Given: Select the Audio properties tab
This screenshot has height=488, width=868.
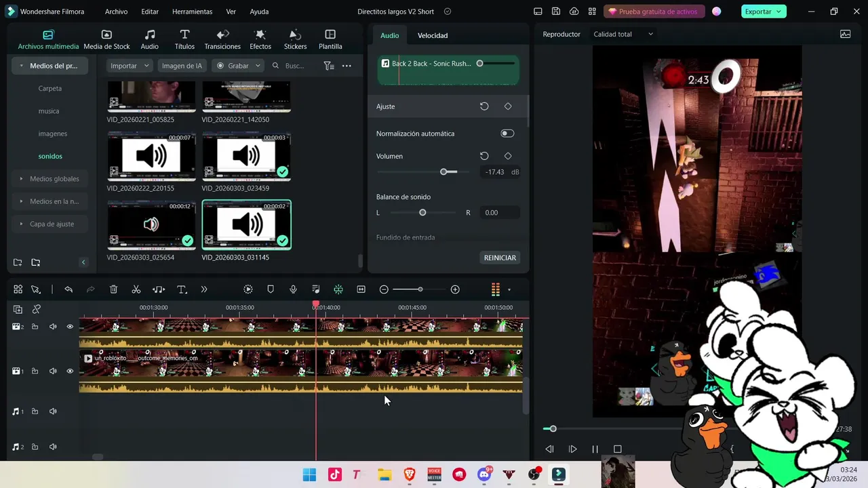Looking at the screenshot, I should coord(390,35).
